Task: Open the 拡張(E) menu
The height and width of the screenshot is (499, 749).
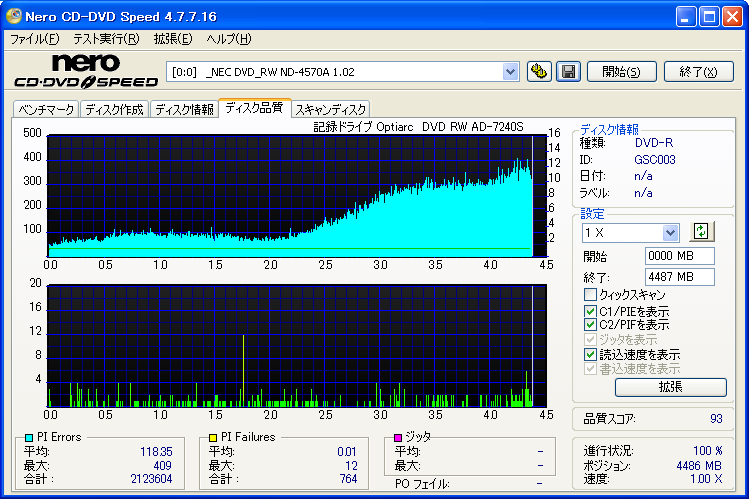Action: click(x=173, y=39)
